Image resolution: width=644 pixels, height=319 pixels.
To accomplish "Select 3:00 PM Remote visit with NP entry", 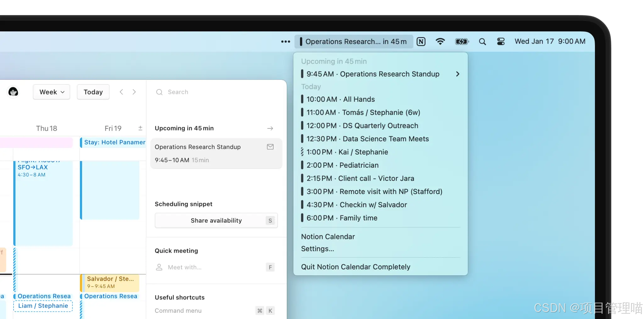I will click(x=380, y=192).
